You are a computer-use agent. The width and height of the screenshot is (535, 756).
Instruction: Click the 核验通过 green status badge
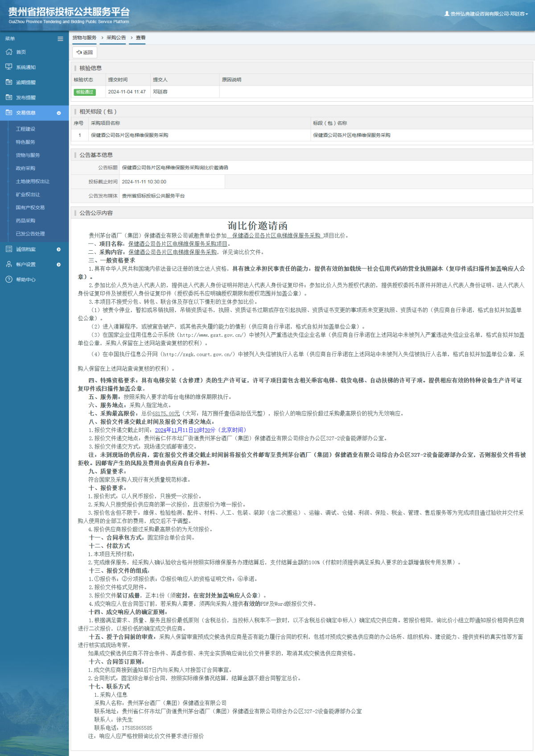tap(85, 92)
